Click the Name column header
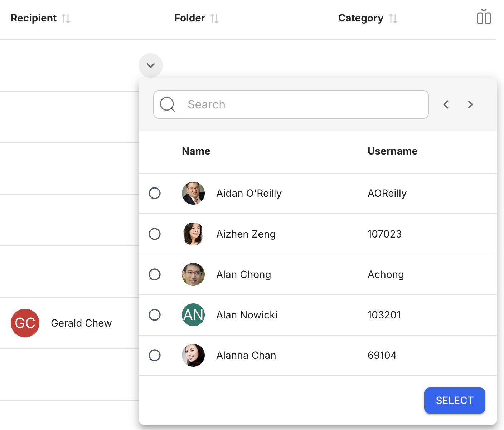This screenshot has height=430, width=504. [196, 151]
